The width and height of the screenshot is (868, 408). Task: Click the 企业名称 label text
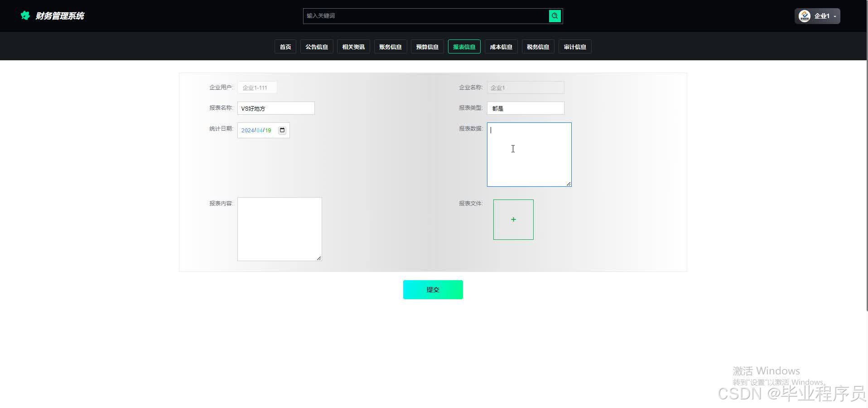point(471,87)
